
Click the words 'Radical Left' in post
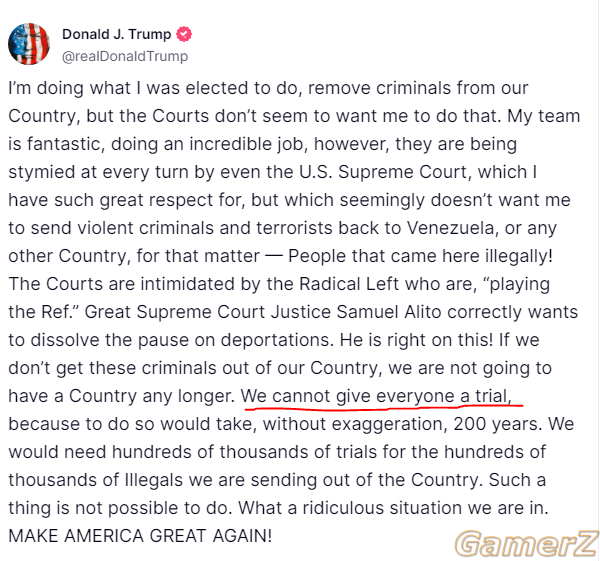(x=349, y=284)
